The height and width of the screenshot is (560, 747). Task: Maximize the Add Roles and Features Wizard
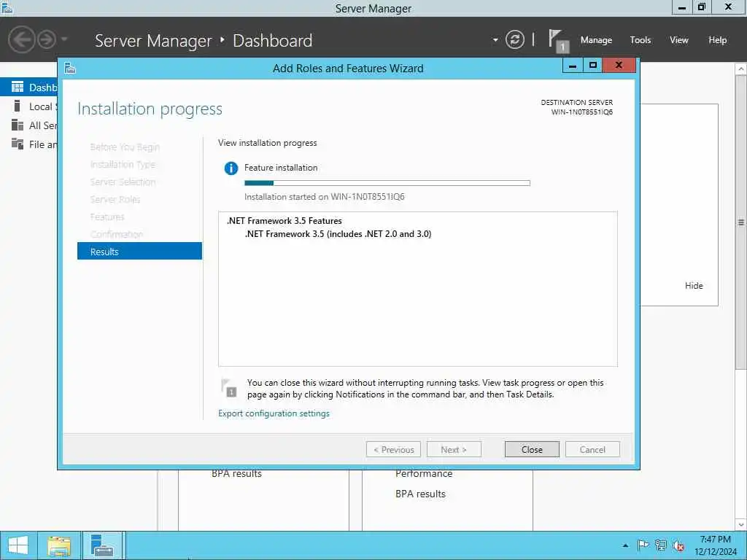coord(592,66)
